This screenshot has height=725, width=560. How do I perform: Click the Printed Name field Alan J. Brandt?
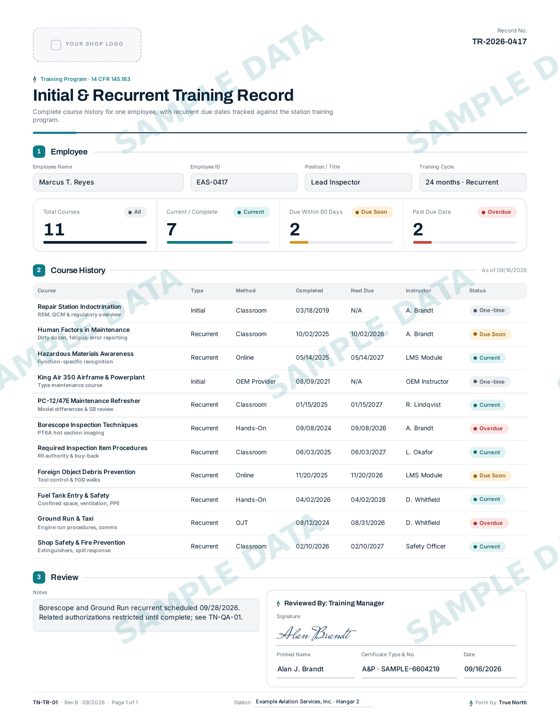[315, 669]
